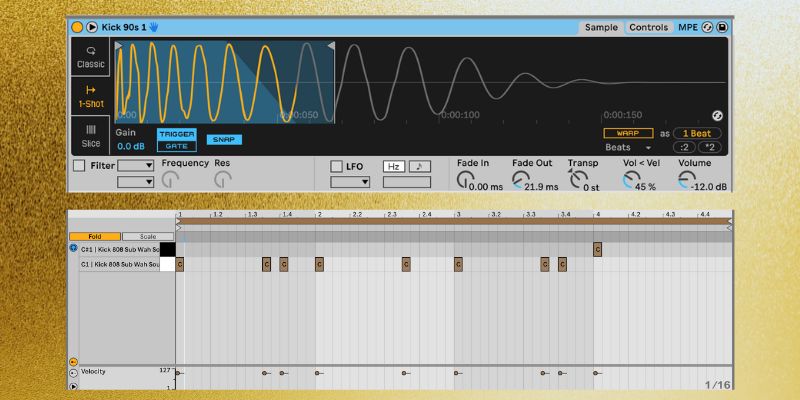Open the MPE tab
The width and height of the screenshot is (800, 400).
688,28
